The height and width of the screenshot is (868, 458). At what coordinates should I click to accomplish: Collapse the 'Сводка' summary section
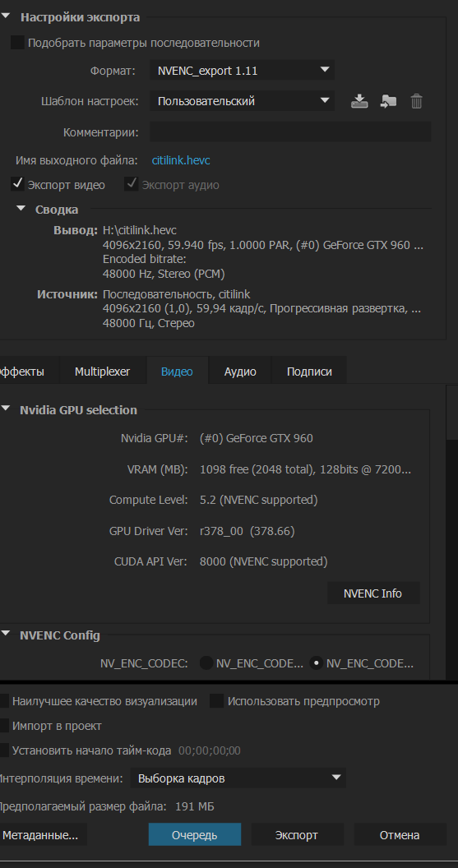(21, 209)
